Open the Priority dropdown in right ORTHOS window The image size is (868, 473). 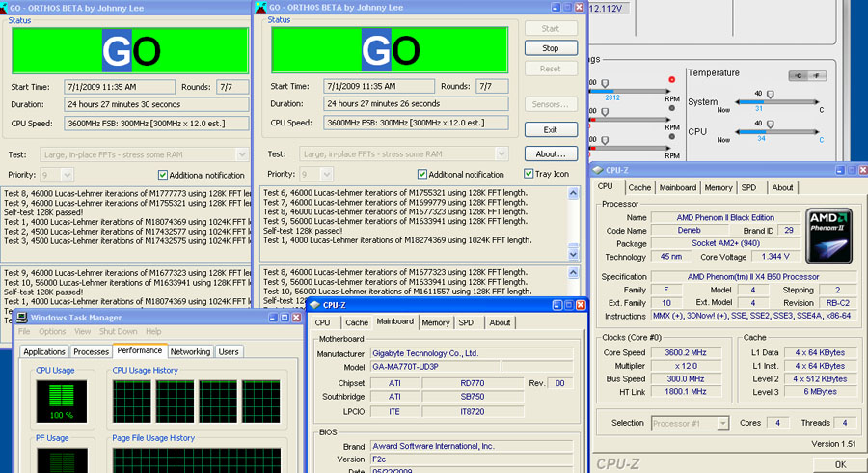click(x=325, y=174)
